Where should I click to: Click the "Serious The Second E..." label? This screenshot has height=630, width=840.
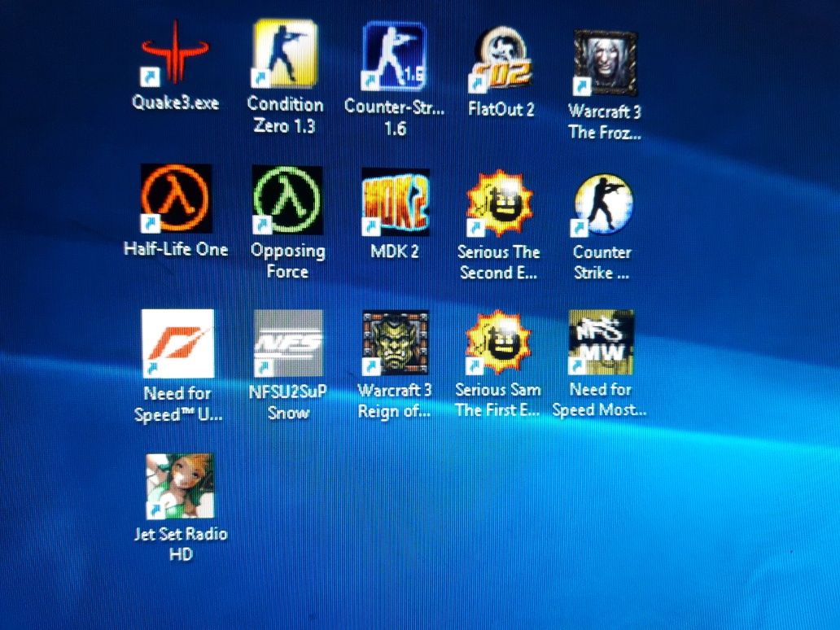(499, 262)
